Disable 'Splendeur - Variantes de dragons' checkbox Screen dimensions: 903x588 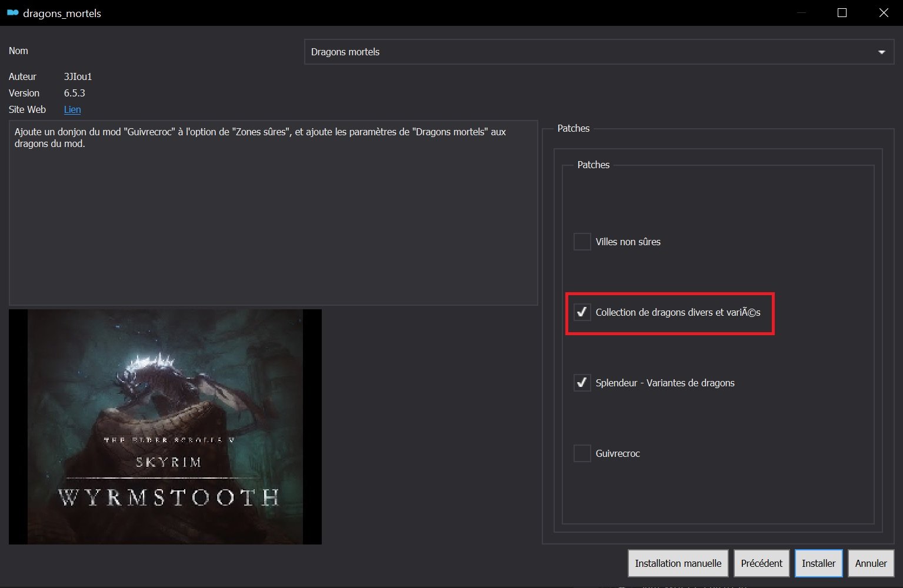[x=582, y=383]
